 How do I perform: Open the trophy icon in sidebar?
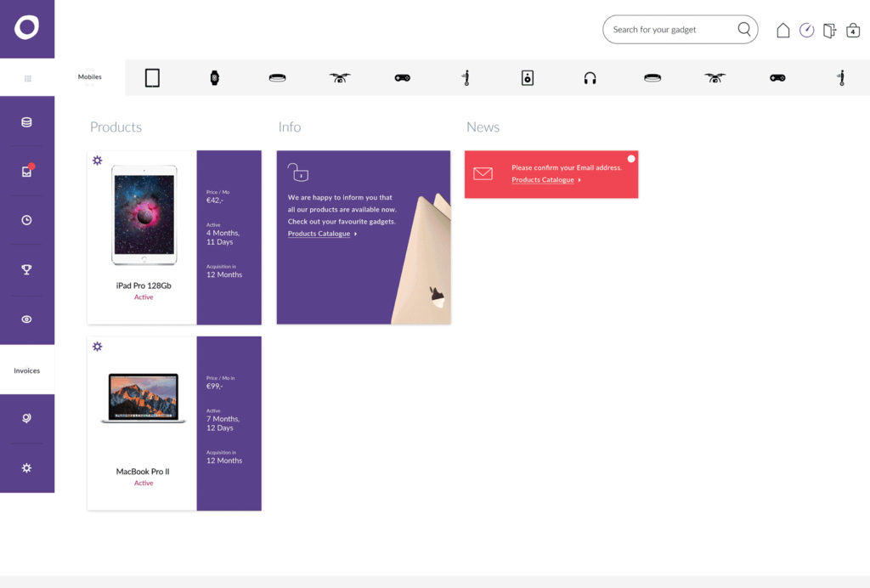point(26,269)
